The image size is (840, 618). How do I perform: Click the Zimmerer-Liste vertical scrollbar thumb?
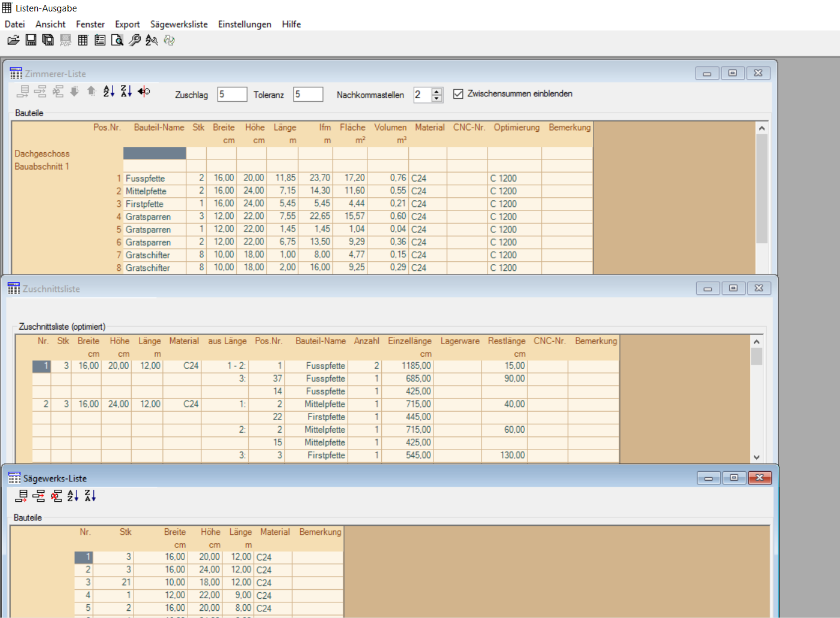tap(762, 189)
